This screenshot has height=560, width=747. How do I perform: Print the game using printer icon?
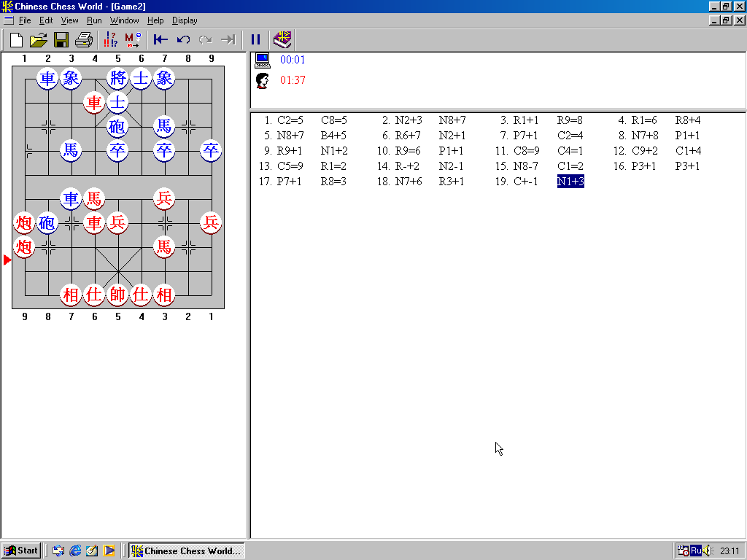tap(84, 40)
